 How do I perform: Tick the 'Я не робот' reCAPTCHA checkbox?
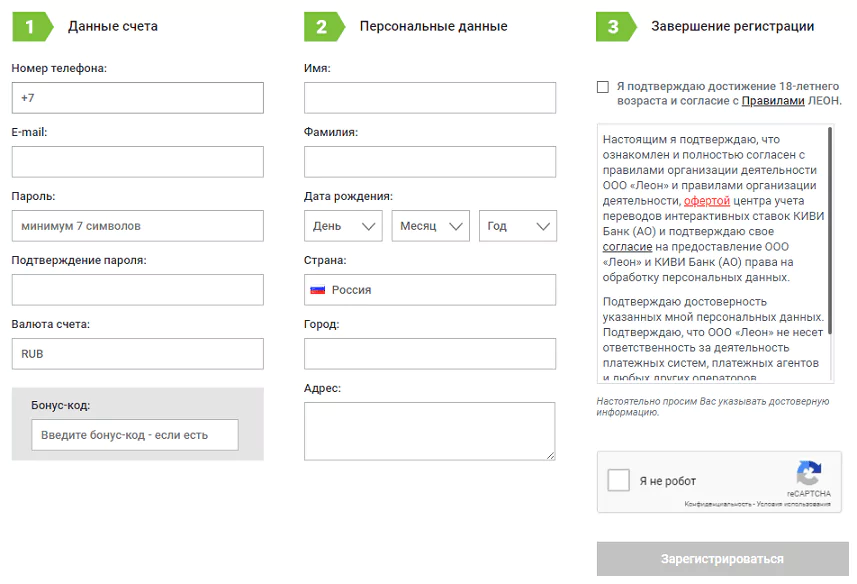pyautogui.click(x=619, y=480)
